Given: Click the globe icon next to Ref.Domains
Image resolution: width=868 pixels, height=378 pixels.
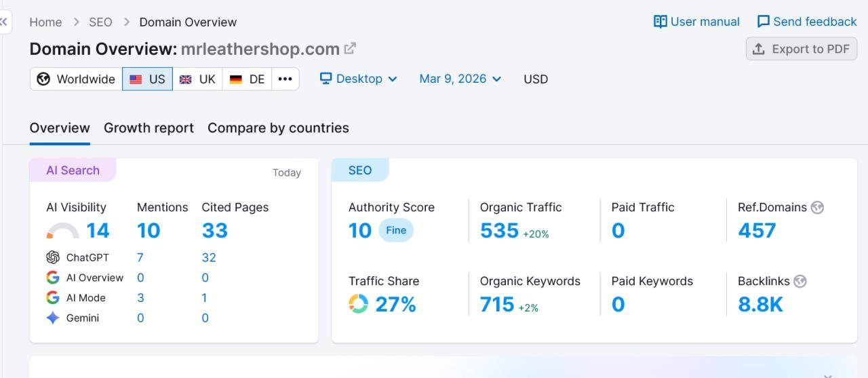Looking at the screenshot, I should click(817, 208).
